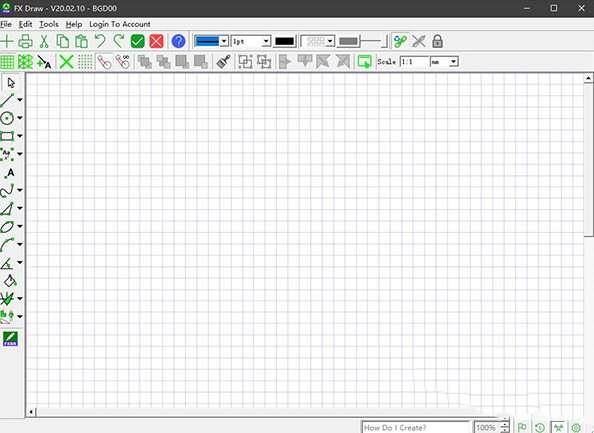Open the File menu
The height and width of the screenshot is (433, 594).
[6, 24]
